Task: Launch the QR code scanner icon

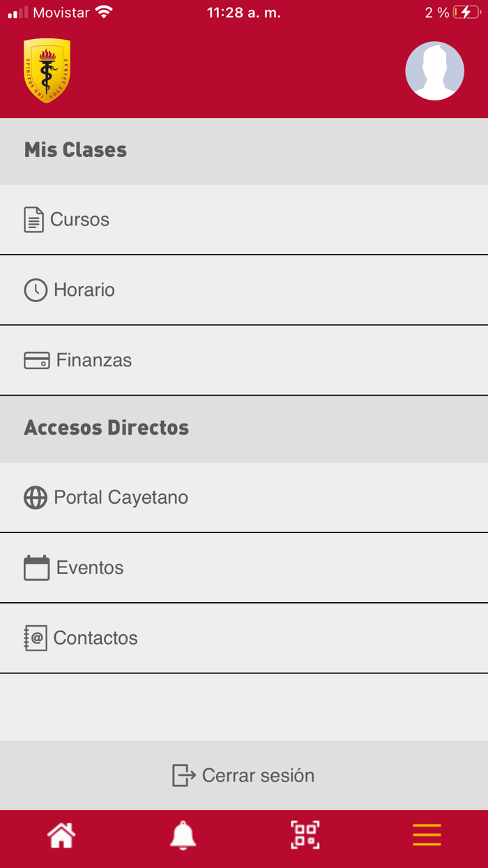Action: tap(305, 835)
